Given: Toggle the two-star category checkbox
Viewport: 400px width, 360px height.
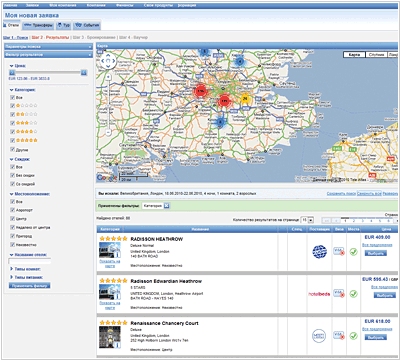Looking at the screenshot, I should (12, 114).
